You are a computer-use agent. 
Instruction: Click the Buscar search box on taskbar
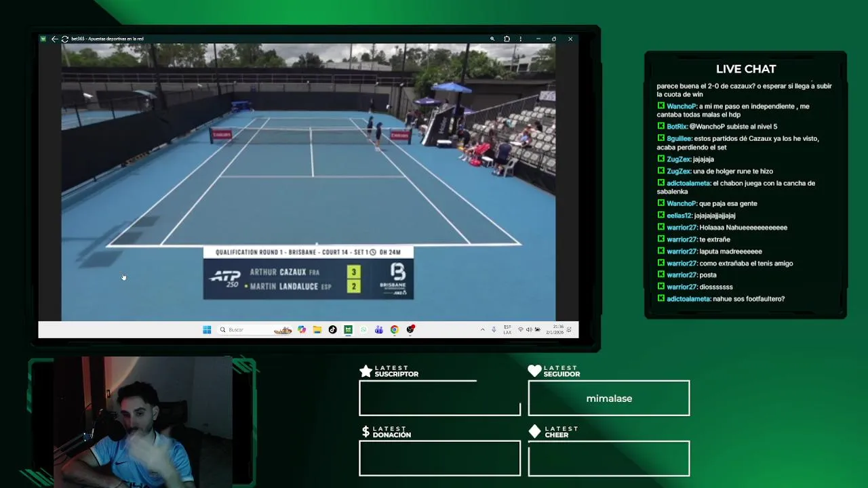pos(255,329)
